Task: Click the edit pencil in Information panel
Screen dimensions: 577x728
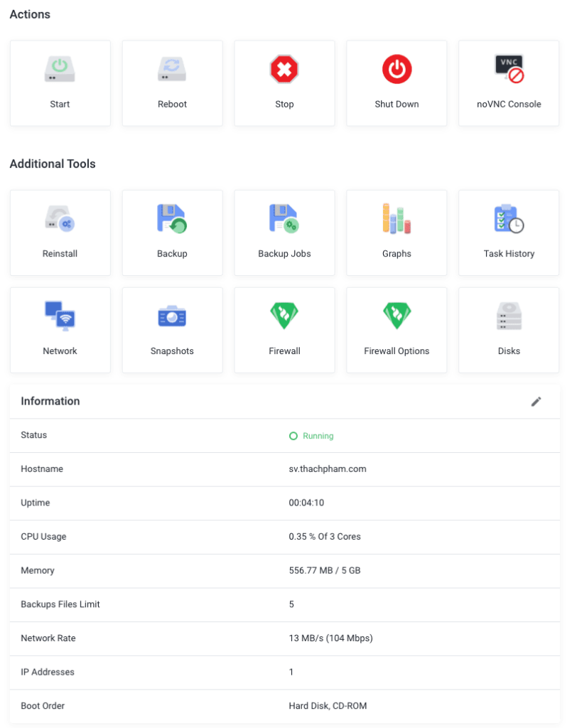Action: [x=536, y=401]
